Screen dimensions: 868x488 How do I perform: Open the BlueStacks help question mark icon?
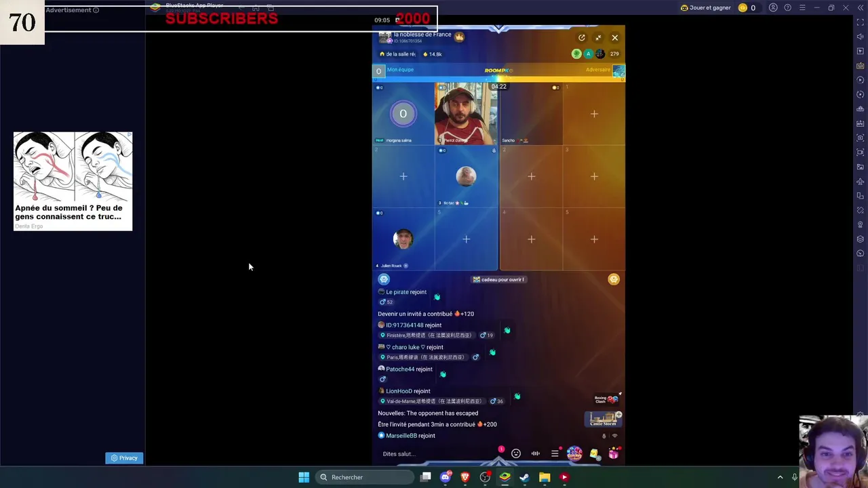787,7
